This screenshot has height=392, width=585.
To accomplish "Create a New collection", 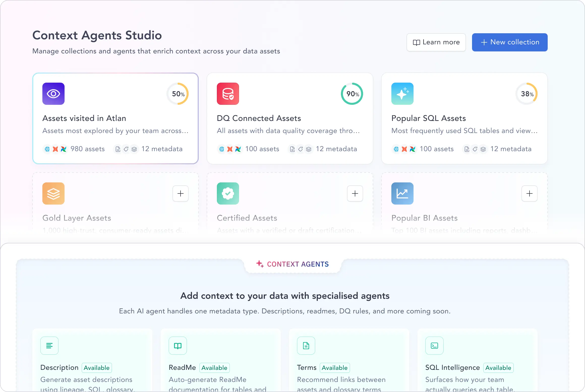I will 510,42.
